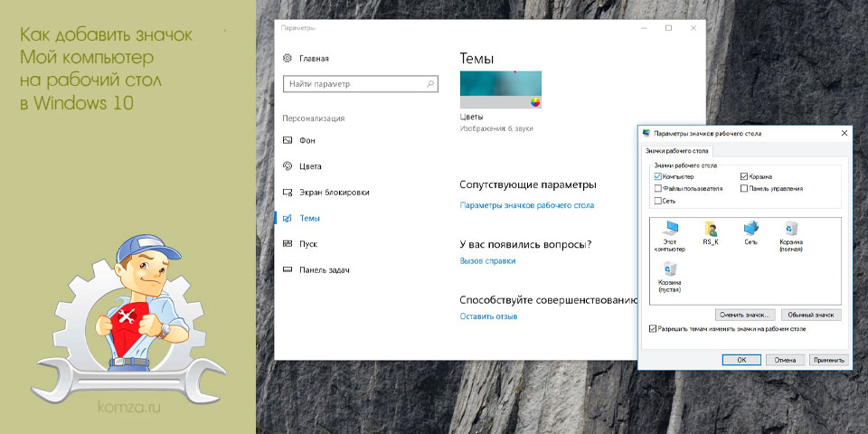Click the Параметры значков рабочего стола link
Viewport: 868px width, 434px height.
pyautogui.click(x=527, y=205)
